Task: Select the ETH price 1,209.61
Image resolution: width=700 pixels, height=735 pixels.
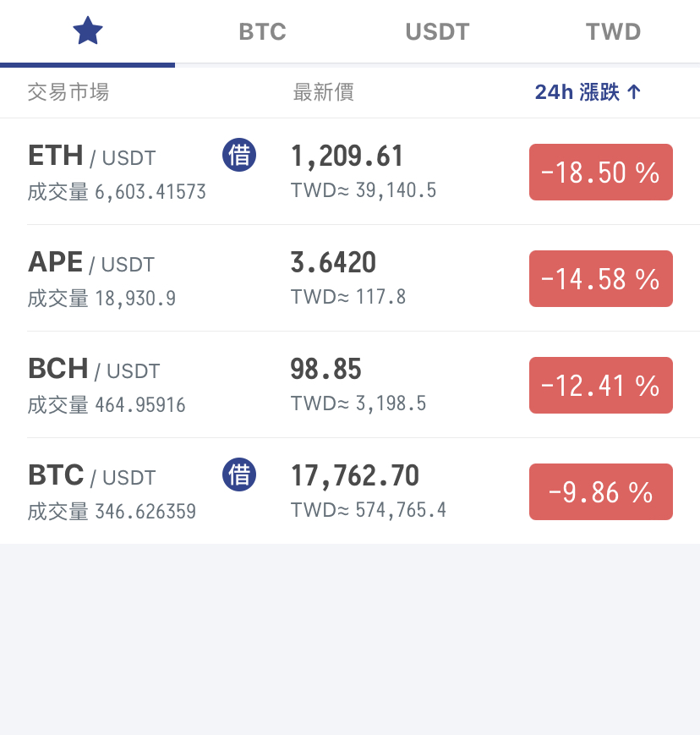Action: pyautogui.click(x=347, y=156)
